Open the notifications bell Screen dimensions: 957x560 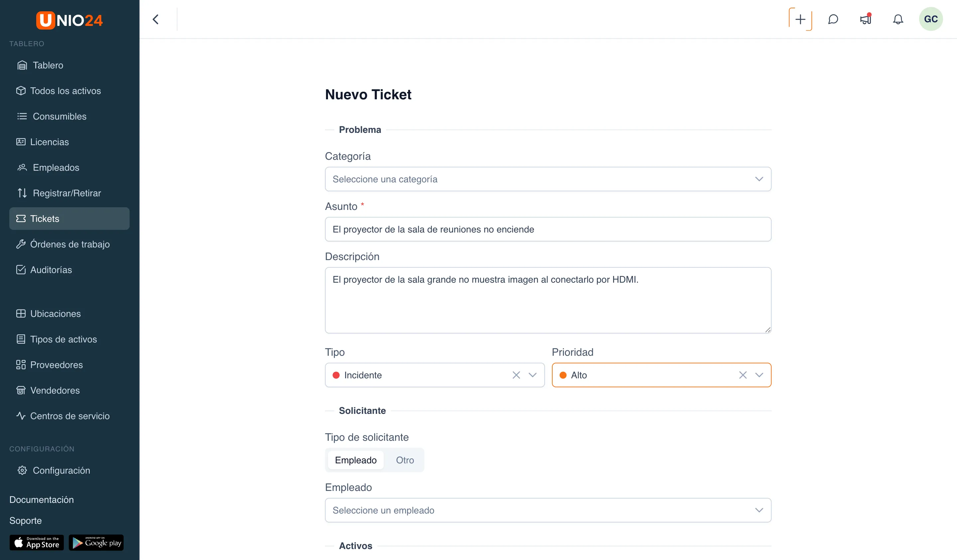tap(898, 19)
